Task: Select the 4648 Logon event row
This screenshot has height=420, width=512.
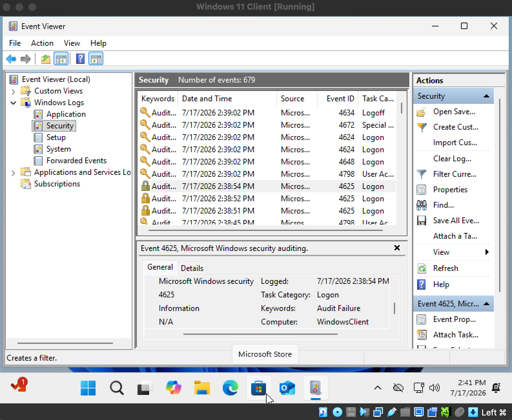Action: tap(267, 162)
